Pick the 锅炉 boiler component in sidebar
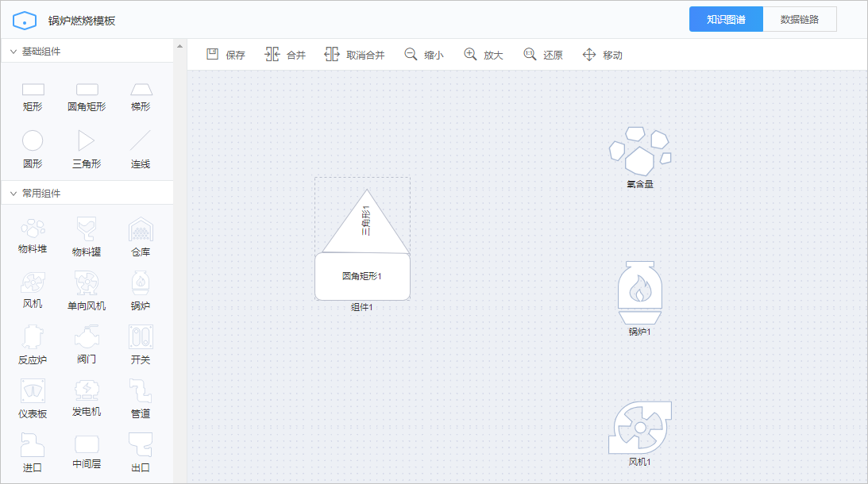The image size is (868, 484). coord(141,291)
